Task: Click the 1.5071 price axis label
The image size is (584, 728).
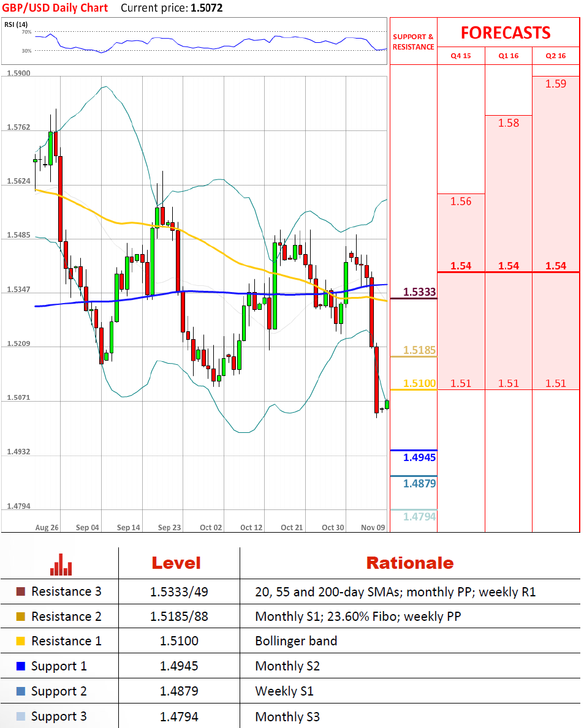Action: point(18,398)
